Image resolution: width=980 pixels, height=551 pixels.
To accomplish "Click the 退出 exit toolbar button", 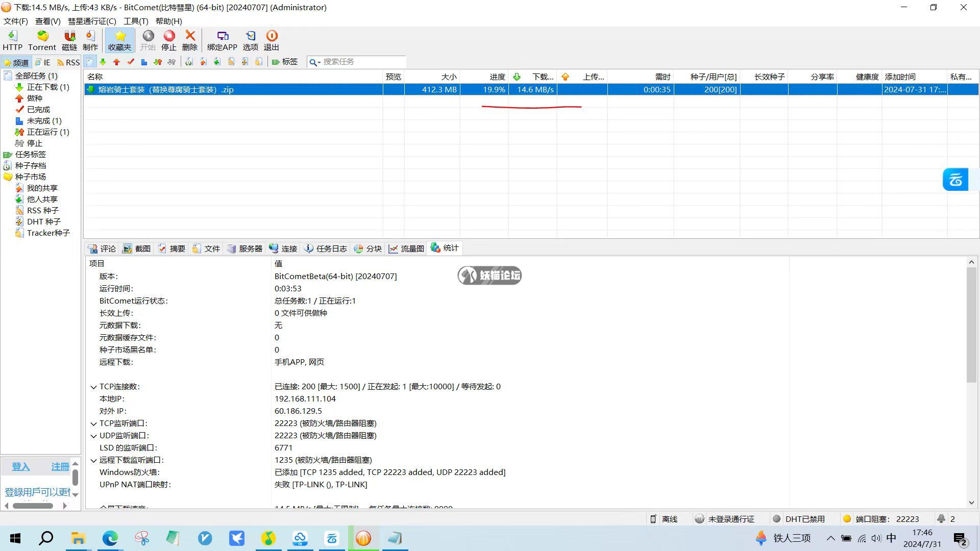I will click(x=271, y=40).
